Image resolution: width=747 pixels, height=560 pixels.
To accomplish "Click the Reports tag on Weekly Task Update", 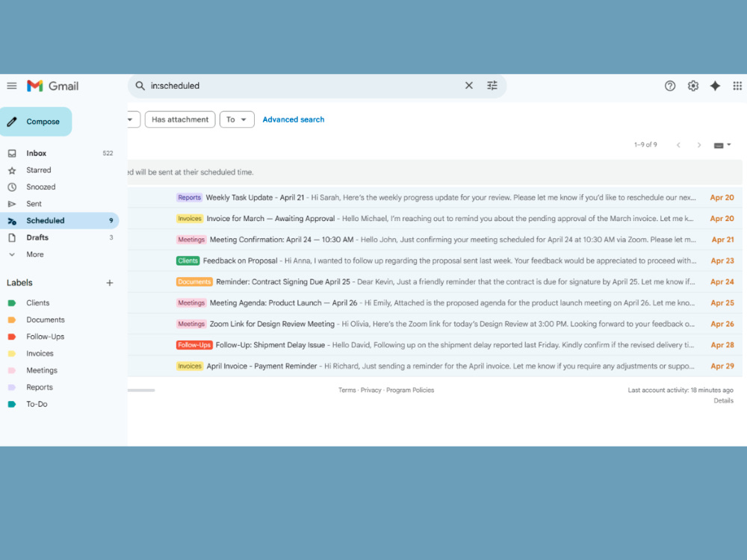I will click(189, 198).
